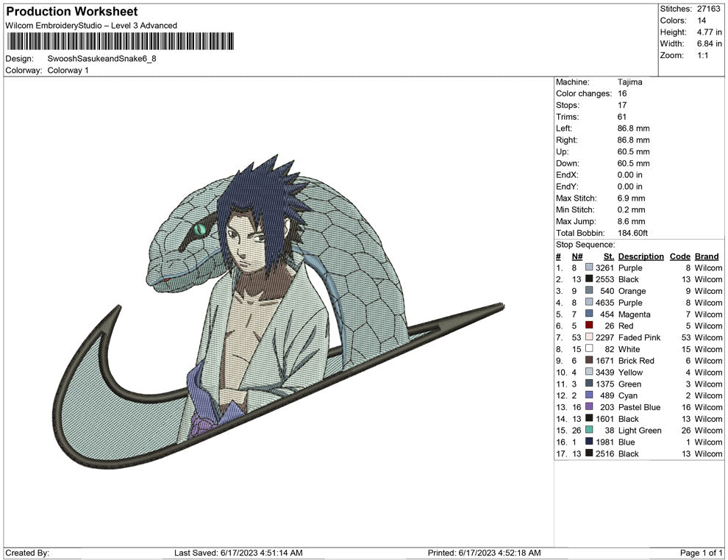Image resolution: width=728 pixels, height=560 pixels.
Task: Click the 'Colorway 1' value
Action: click(x=68, y=70)
